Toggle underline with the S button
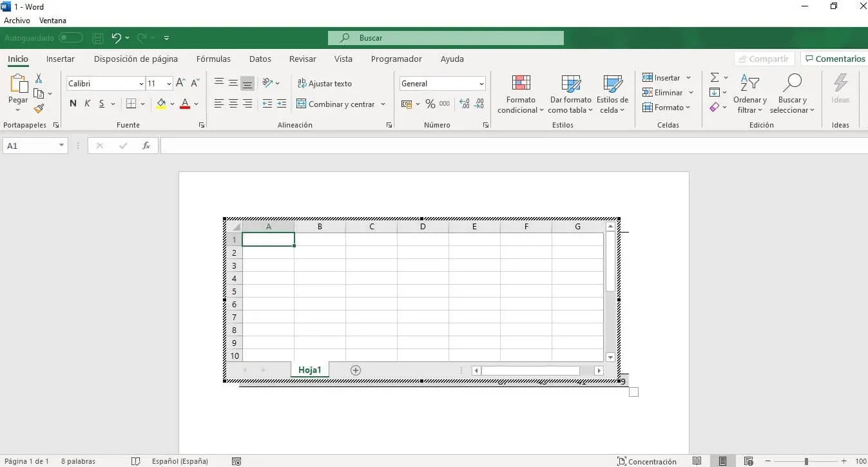Screen dimensions: 868x467 pos(102,104)
